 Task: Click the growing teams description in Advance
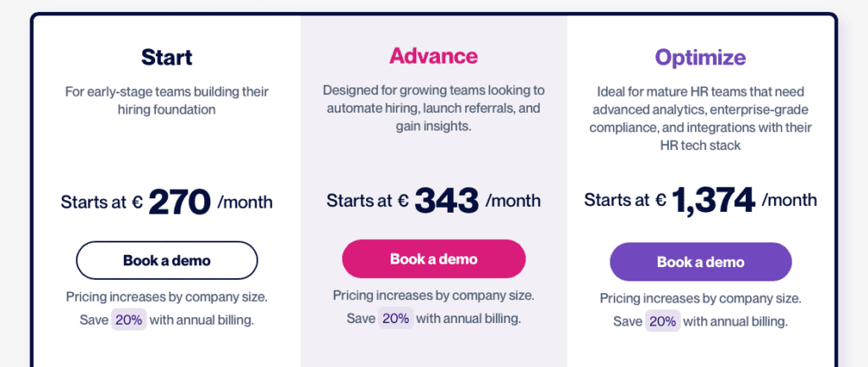(x=433, y=108)
